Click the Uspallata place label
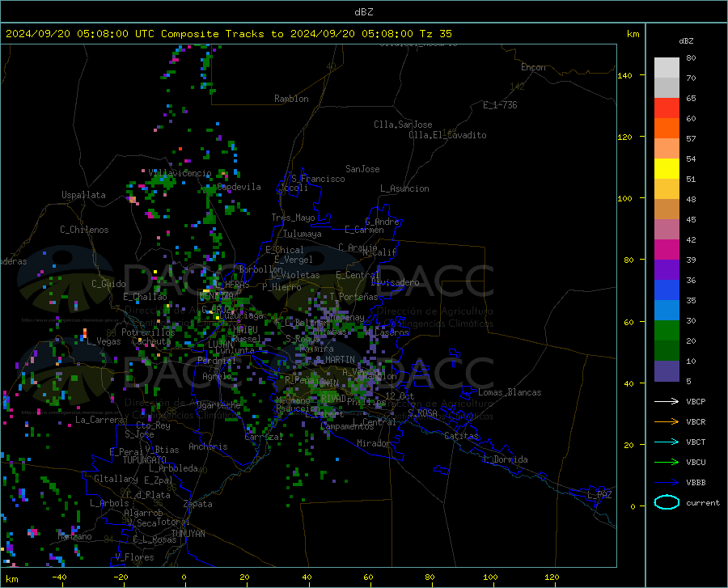728x588 pixels. pos(83,195)
